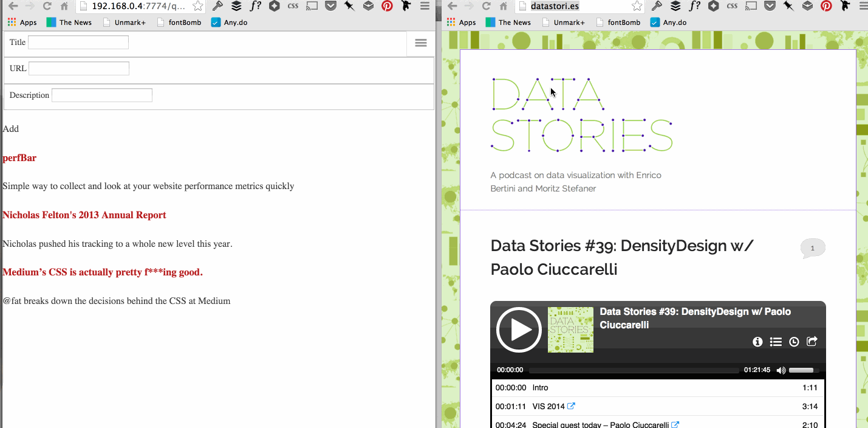Click the pushpin extension in left browser window
The height and width of the screenshot is (428, 868).
(x=349, y=6)
